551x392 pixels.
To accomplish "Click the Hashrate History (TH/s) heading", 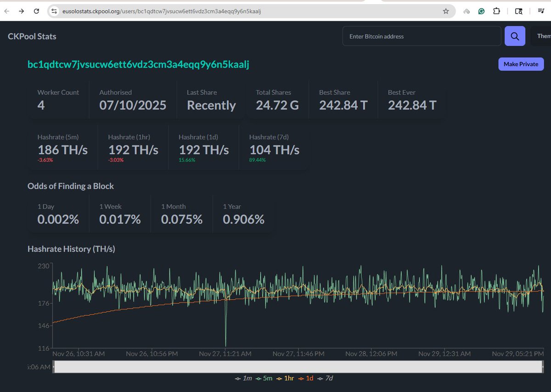I will 71,249.
